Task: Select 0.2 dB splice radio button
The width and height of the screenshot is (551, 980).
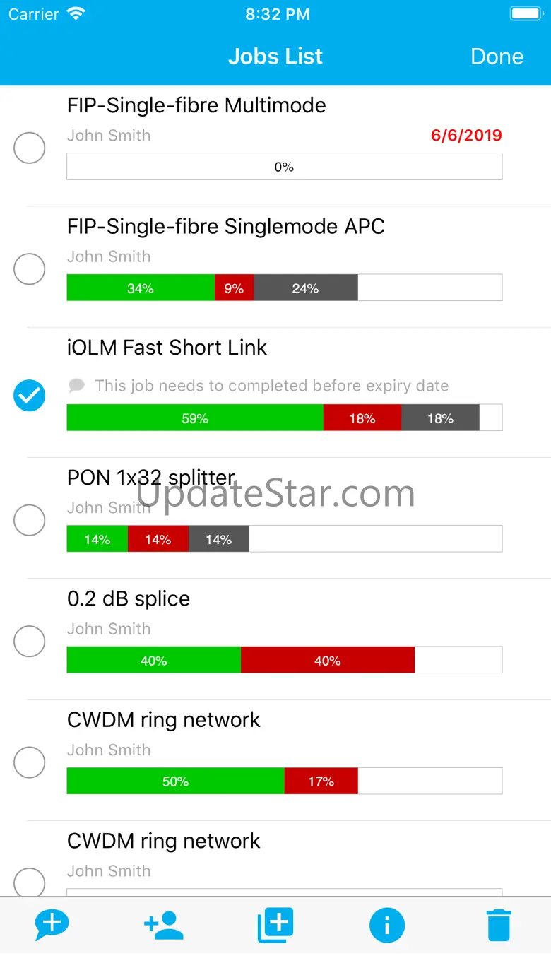Action: (30, 641)
